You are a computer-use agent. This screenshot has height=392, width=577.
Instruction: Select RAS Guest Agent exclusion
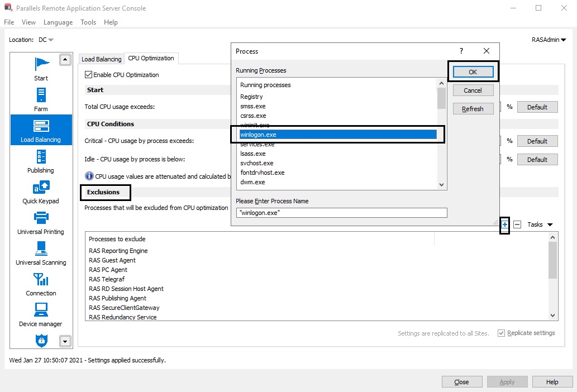(x=112, y=260)
